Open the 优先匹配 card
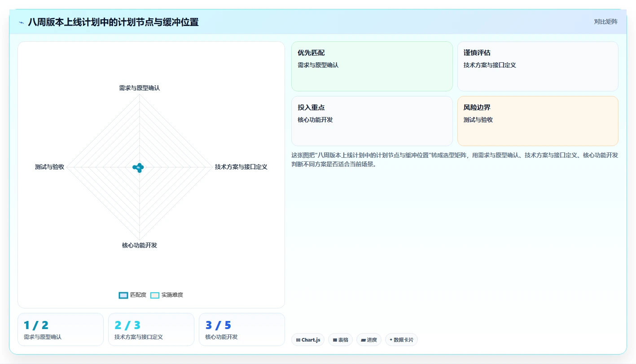The image size is (636, 364). (x=372, y=66)
